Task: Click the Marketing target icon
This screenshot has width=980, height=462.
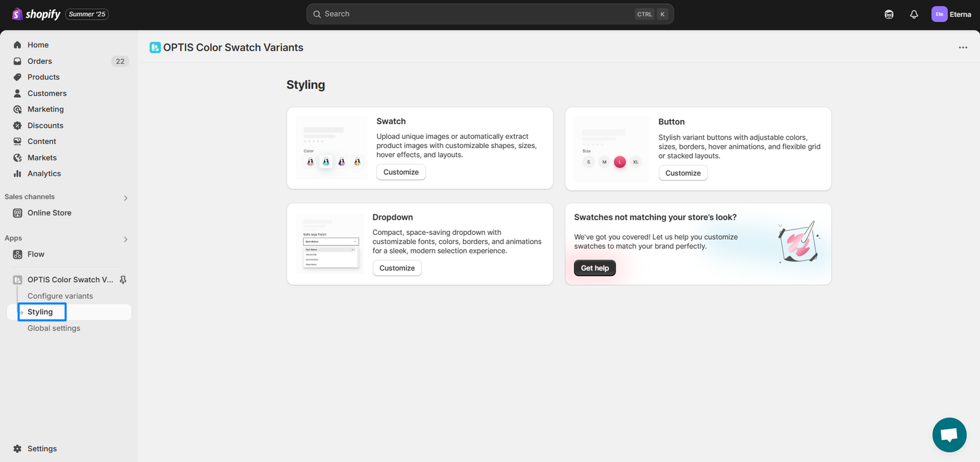Action: tap(17, 109)
